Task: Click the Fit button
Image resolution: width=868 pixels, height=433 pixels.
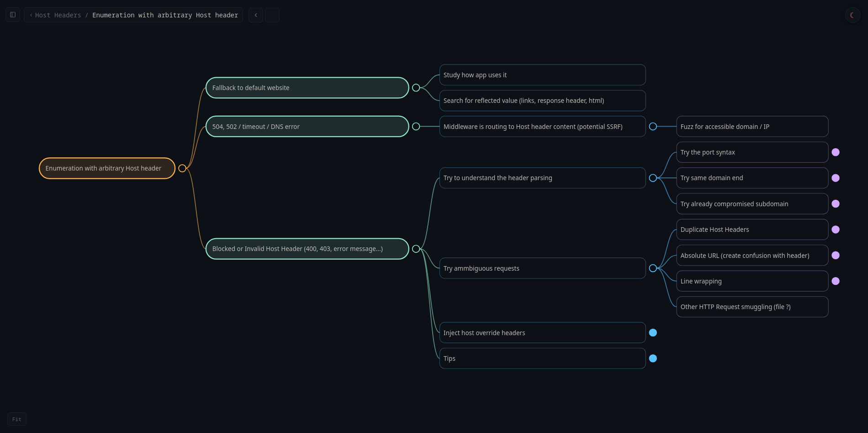Action: coord(17,419)
